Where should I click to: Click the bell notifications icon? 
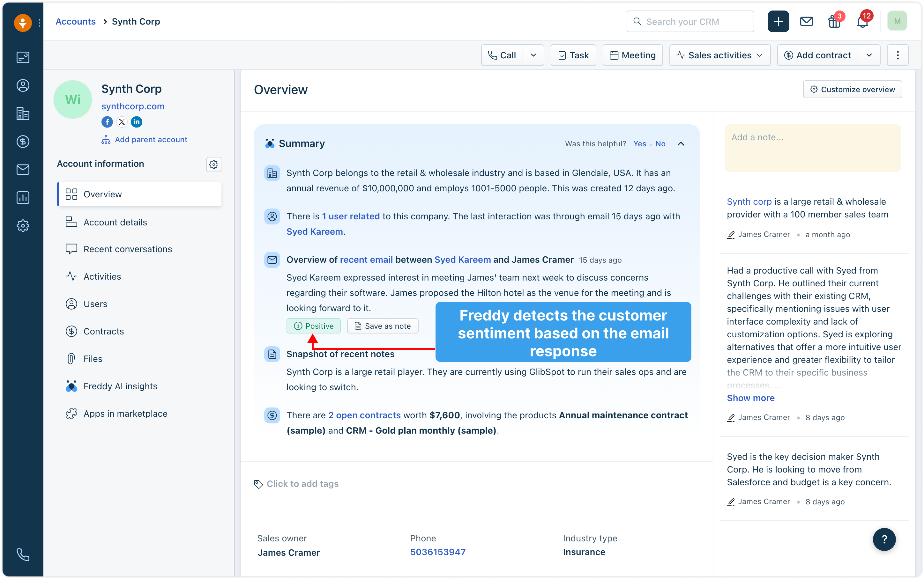coord(862,22)
